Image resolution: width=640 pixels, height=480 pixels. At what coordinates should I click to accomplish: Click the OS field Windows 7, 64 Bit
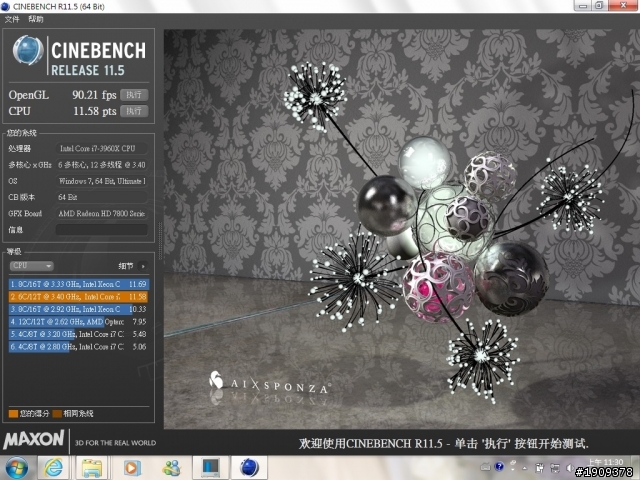(x=102, y=181)
